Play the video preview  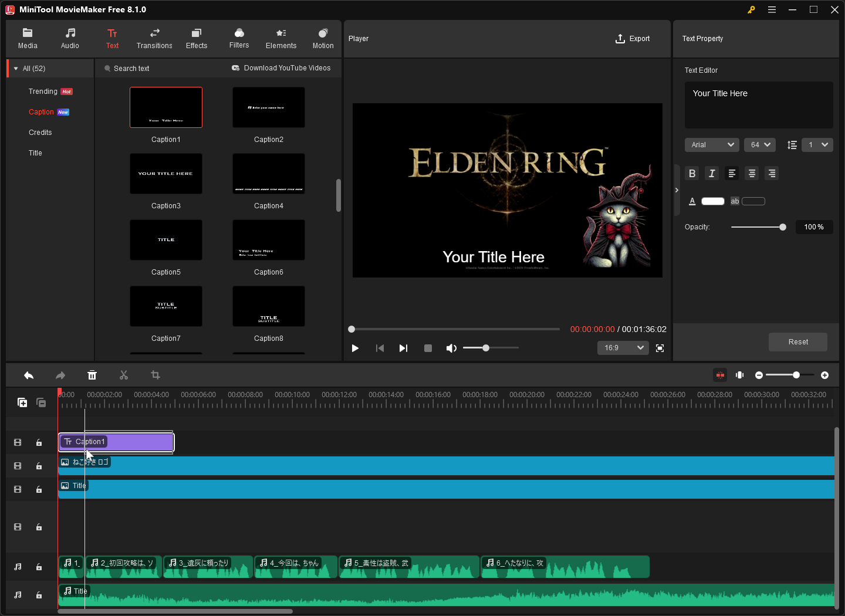(x=355, y=348)
